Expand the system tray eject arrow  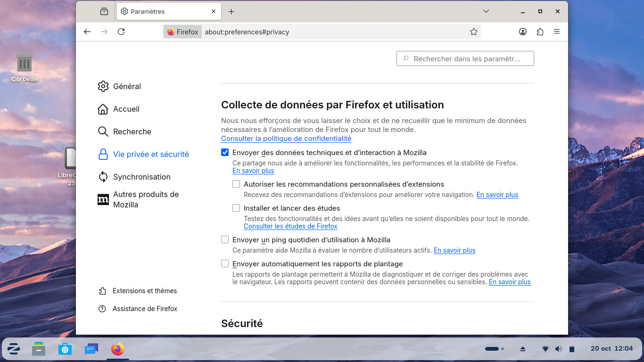[522, 349]
